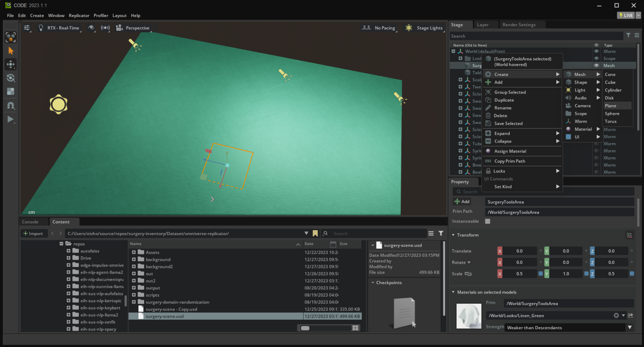The image size is (644, 347).
Task: Open the viewport settings sliders icon
Action: 27,28
